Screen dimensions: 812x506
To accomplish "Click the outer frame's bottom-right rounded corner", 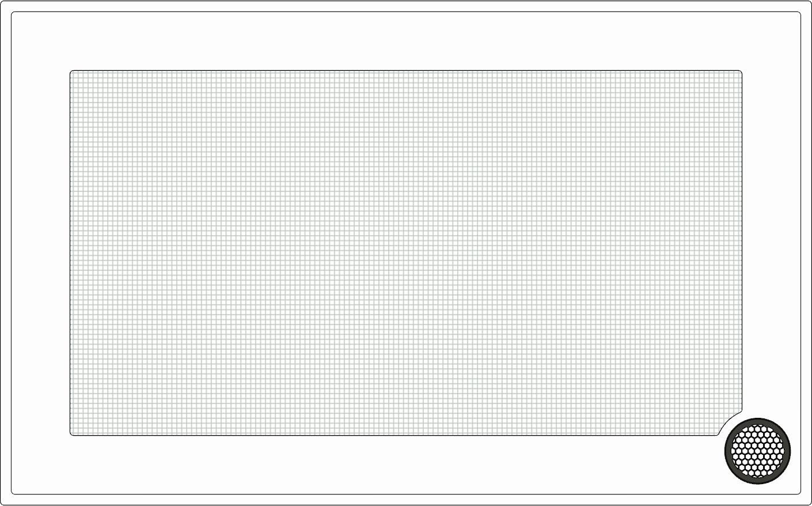I will click(809, 503).
